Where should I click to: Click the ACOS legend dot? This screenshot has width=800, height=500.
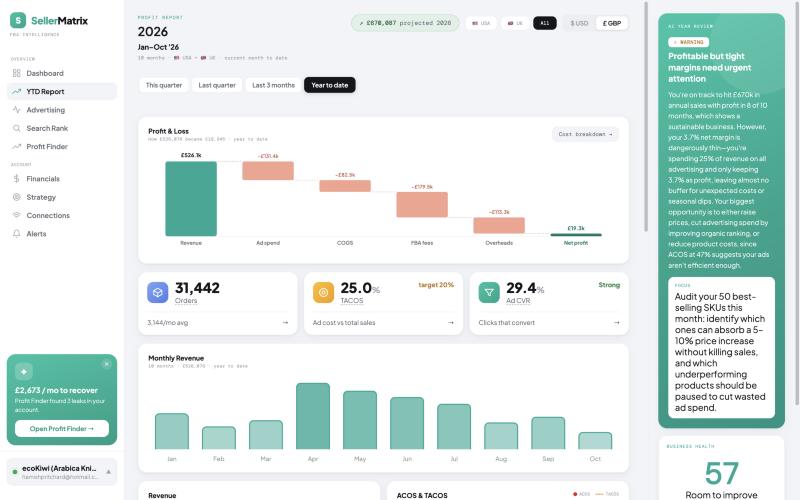pyautogui.click(x=575, y=494)
